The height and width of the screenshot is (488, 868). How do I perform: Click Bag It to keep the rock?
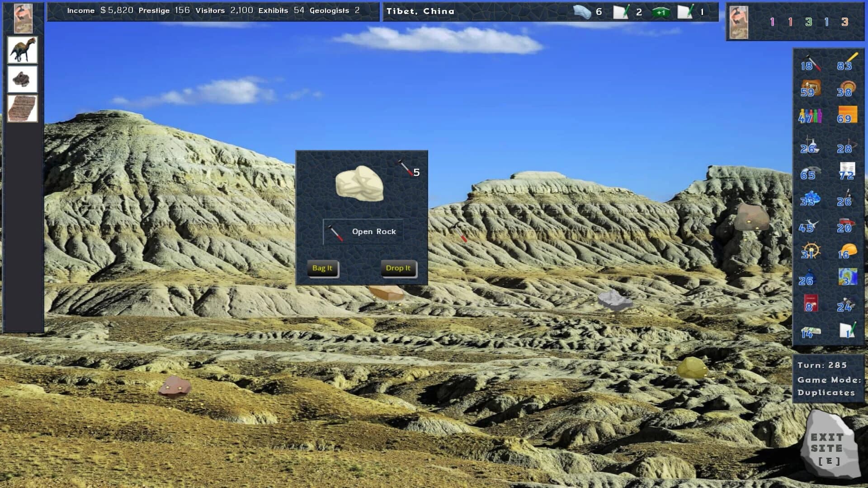323,268
